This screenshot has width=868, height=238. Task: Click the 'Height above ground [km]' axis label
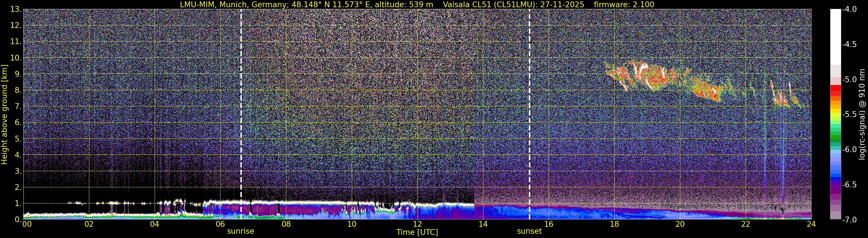(4, 114)
